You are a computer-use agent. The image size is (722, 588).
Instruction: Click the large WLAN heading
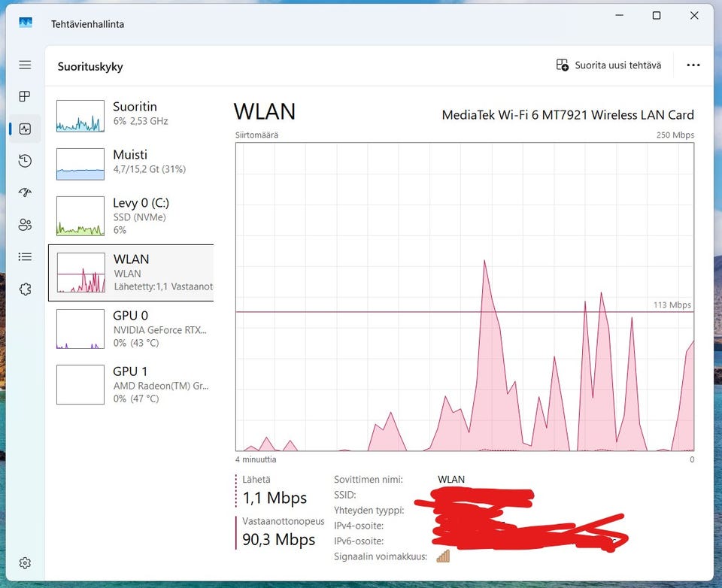264,112
